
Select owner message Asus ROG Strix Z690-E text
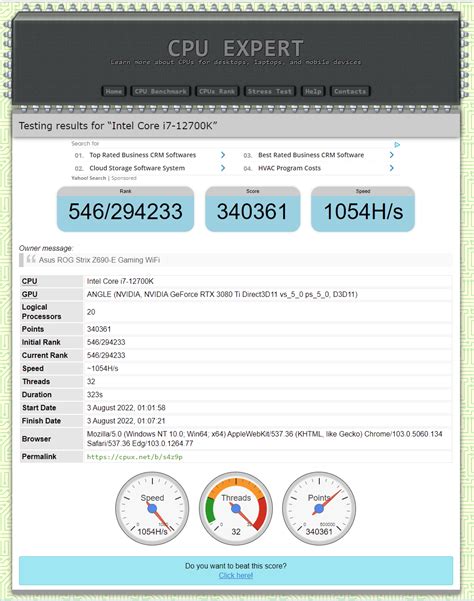pos(99,260)
